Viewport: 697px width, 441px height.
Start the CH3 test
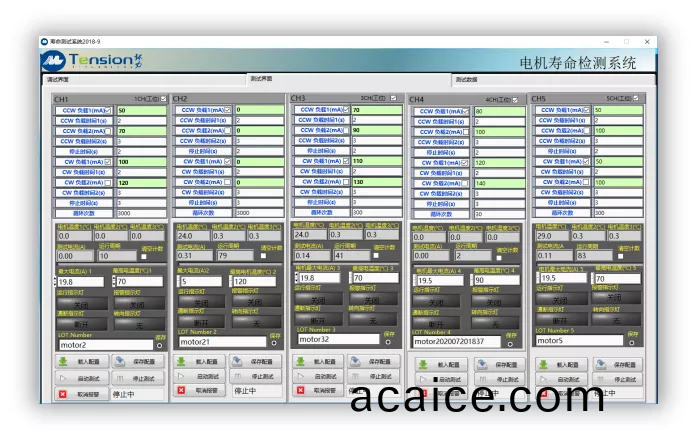tap(318, 376)
